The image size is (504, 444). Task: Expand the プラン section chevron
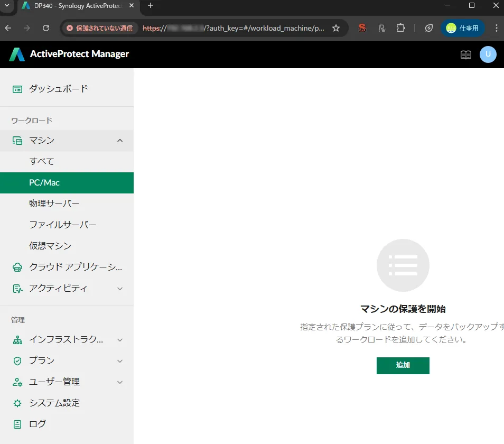[120, 361]
